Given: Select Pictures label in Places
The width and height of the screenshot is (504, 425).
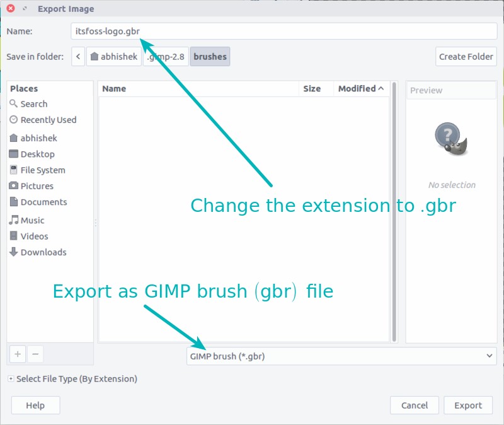Looking at the screenshot, I should pyautogui.click(x=37, y=186).
